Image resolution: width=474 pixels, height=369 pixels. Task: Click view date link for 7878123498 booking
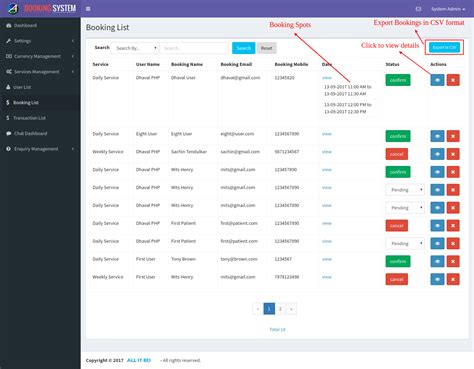(x=327, y=277)
